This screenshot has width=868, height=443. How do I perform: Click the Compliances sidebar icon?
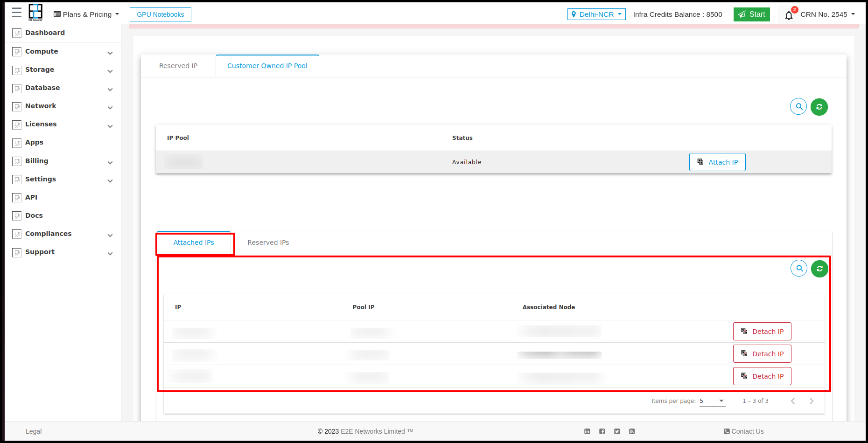pos(17,234)
